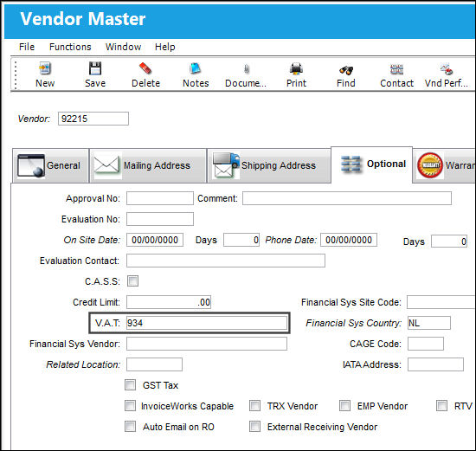
Task: Click the Financial Sys Site Code field
Action: [441, 302]
